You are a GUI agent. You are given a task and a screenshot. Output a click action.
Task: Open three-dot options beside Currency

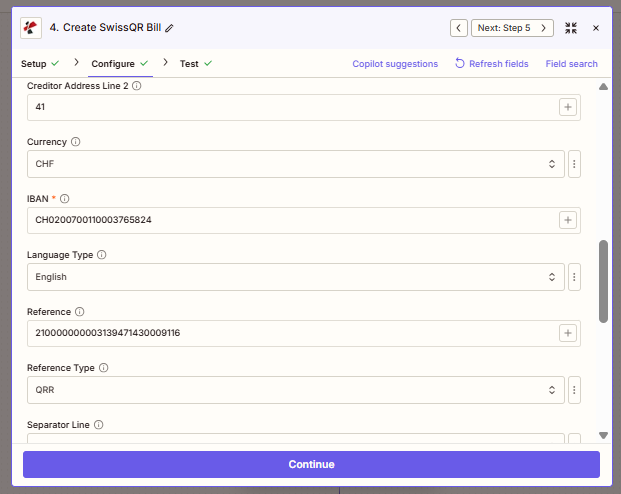[x=574, y=163]
